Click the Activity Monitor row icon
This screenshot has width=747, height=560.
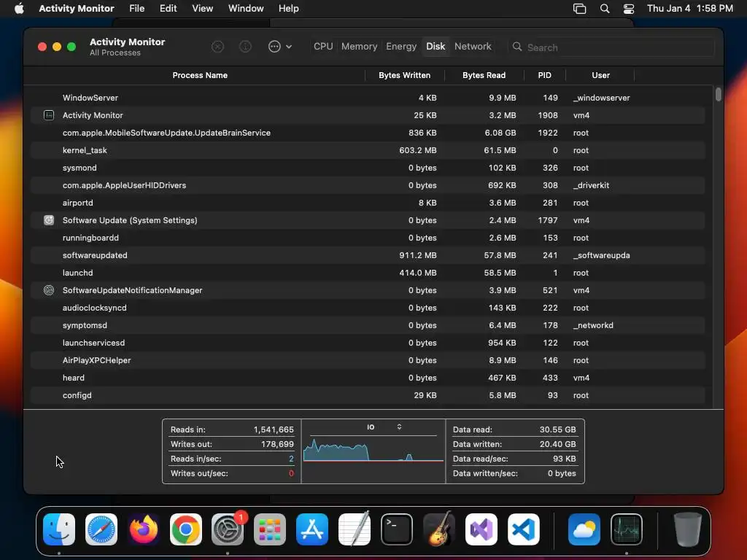point(49,115)
